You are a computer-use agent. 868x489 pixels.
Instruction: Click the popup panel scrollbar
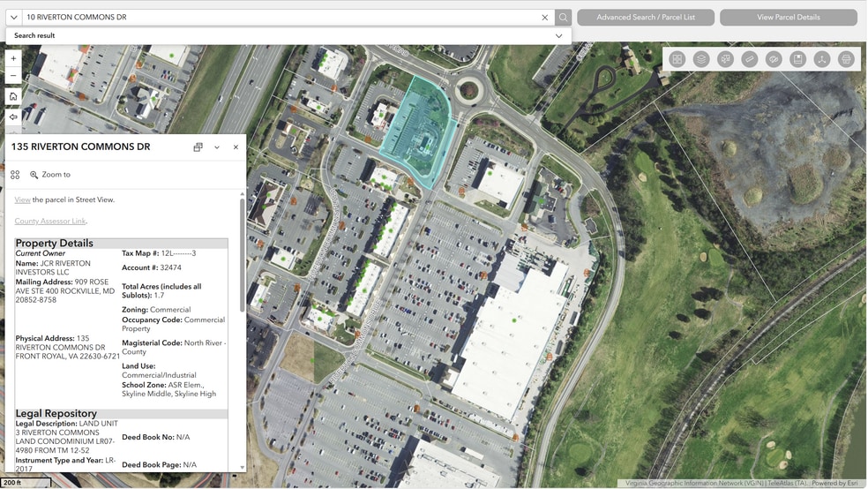pos(242,255)
